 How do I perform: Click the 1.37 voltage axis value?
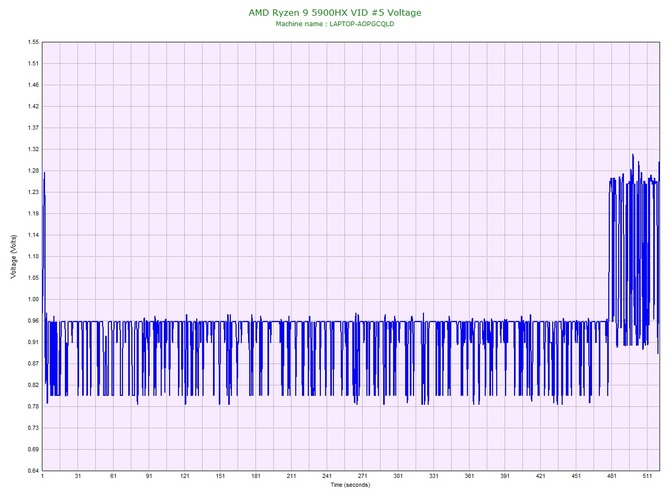(x=33, y=128)
